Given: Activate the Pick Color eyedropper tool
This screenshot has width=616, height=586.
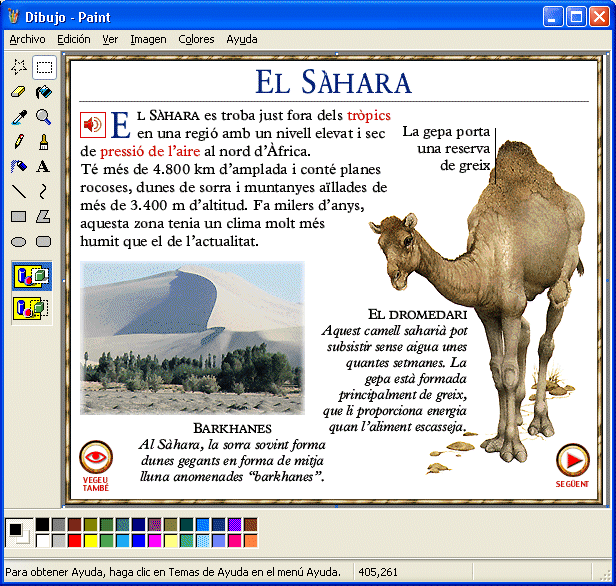Looking at the screenshot, I should [19, 117].
